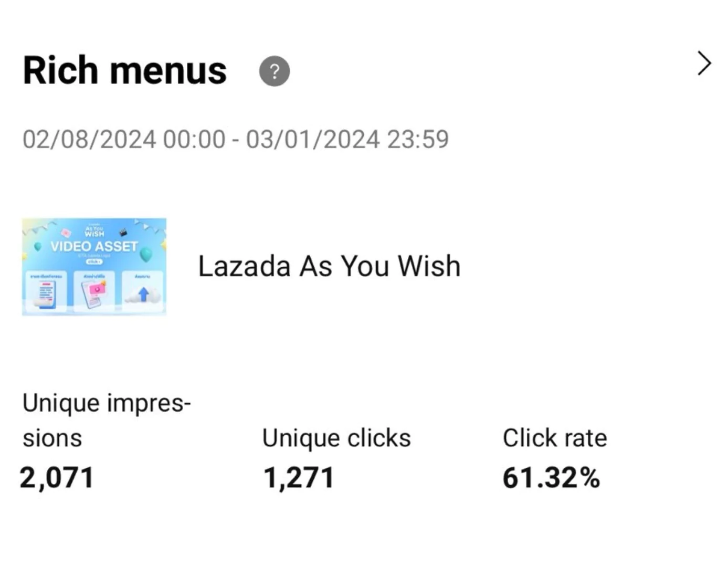Screen dimensions: 728x567
Task: Select the 2,071 unique impressions value
Action: [57, 478]
